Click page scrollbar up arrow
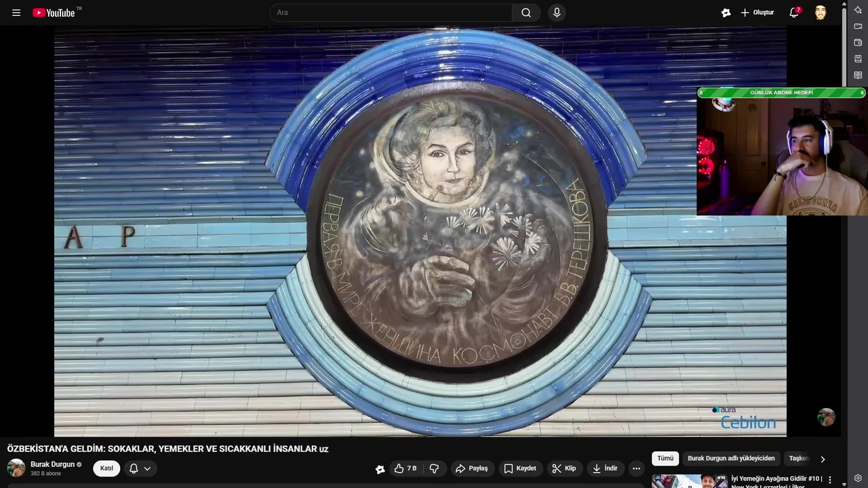This screenshot has height=488, width=868. click(x=844, y=4)
